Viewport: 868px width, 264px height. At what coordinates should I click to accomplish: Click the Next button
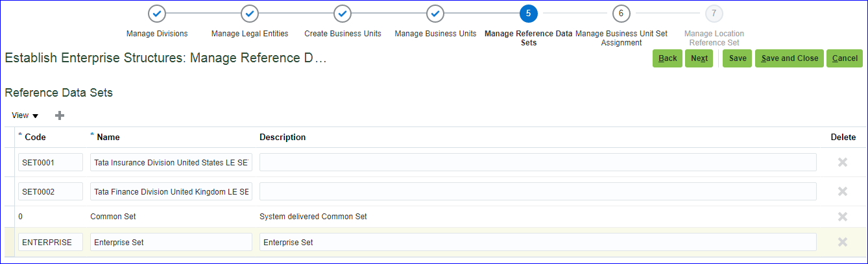click(x=699, y=58)
